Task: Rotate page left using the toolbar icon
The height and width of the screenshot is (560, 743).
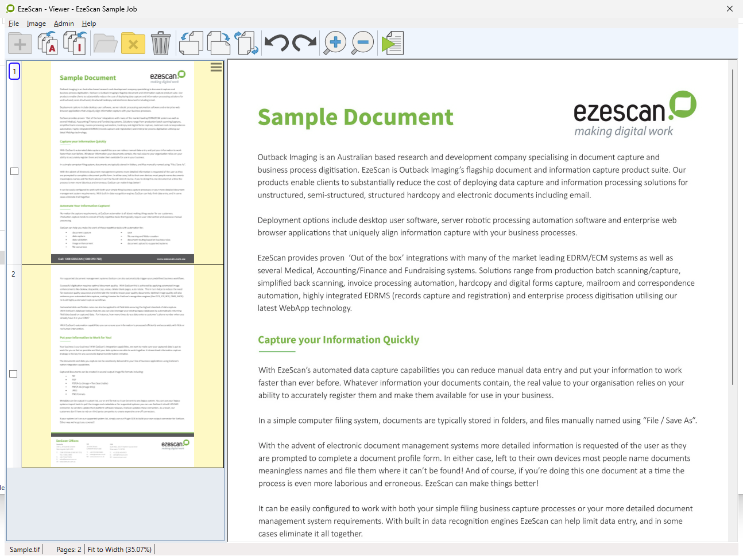Action: tap(191, 43)
